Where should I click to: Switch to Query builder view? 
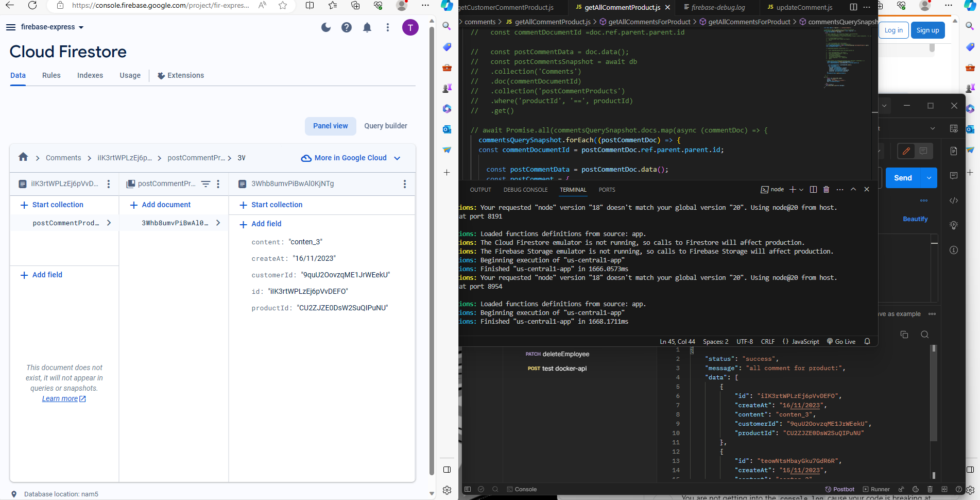(x=385, y=126)
